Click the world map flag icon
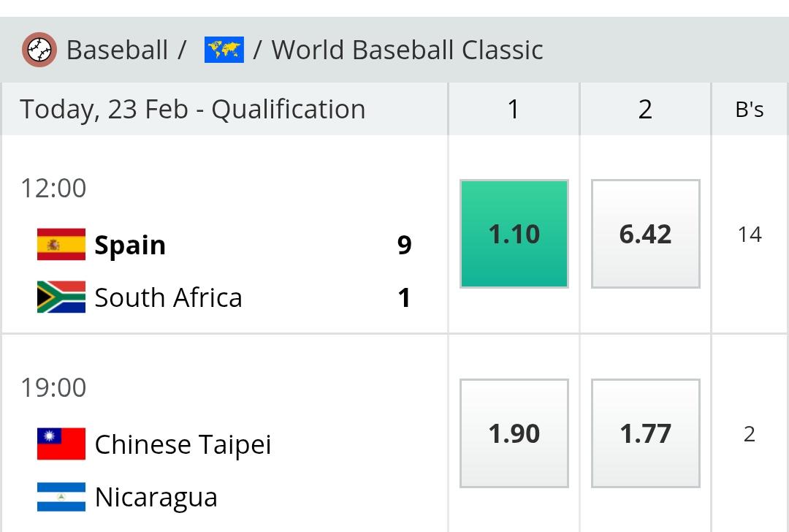Screen dimensions: 789x532 [x=224, y=50]
